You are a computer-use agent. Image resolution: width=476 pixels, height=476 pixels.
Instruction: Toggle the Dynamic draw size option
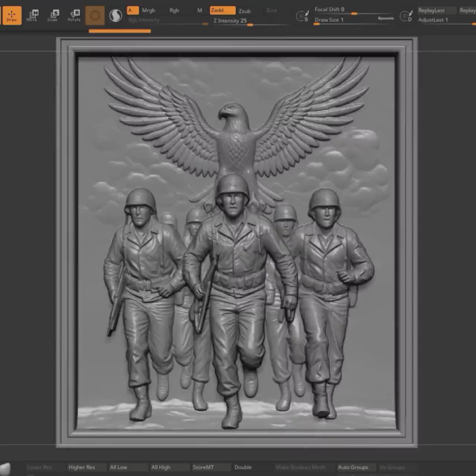[x=386, y=18]
